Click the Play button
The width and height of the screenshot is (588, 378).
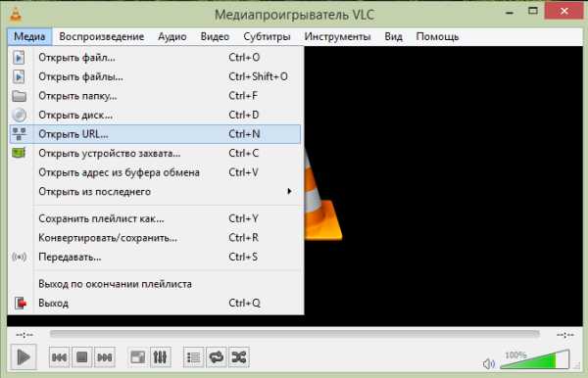pos(24,357)
